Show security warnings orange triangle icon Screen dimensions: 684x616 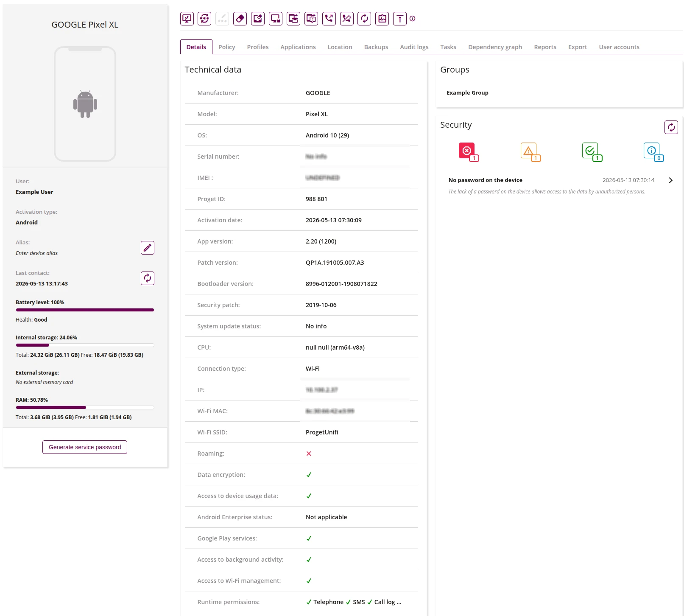click(x=530, y=152)
